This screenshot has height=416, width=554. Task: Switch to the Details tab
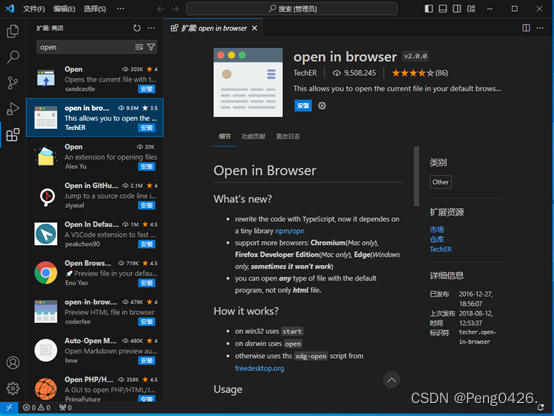(225, 136)
